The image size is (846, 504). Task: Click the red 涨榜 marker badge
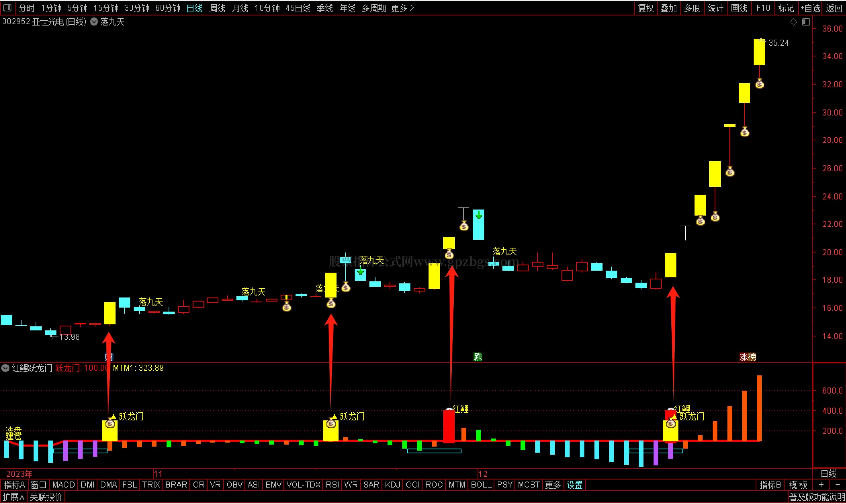748,357
